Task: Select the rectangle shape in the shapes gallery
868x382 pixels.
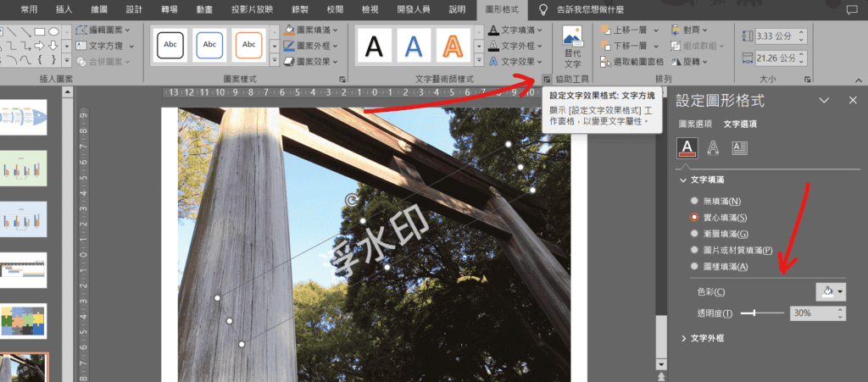Action: (x=40, y=31)
